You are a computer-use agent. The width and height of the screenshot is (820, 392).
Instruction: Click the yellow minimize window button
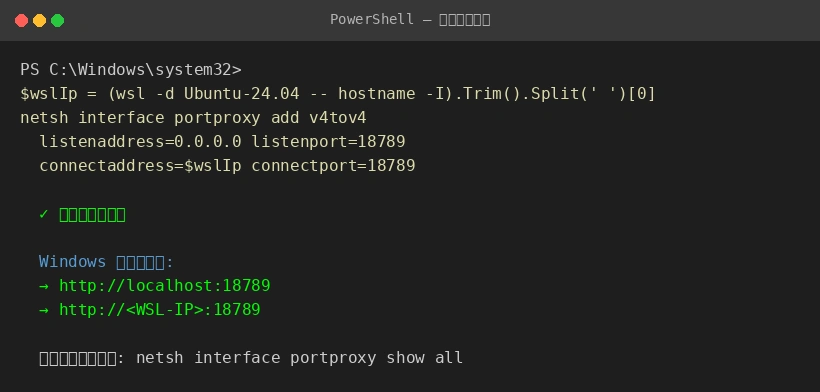39,20
